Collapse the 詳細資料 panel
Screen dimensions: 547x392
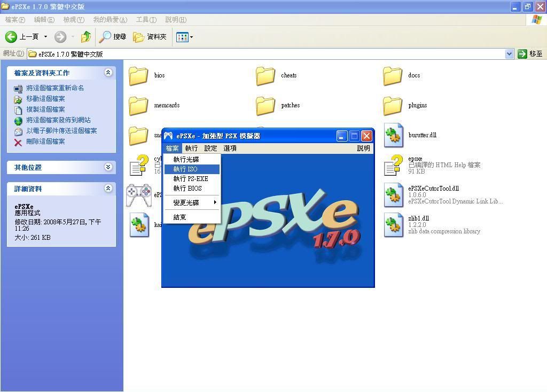[x=108, y=189]
